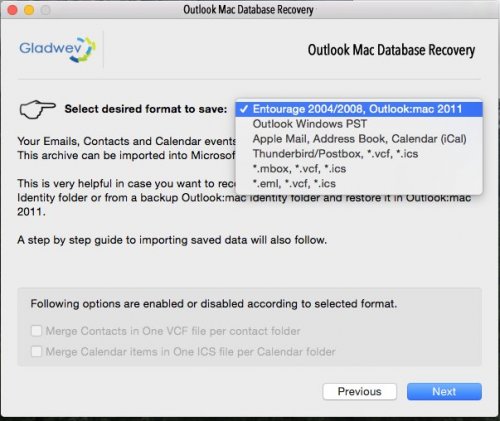Click the step by step guide text

tap(172, 240)
